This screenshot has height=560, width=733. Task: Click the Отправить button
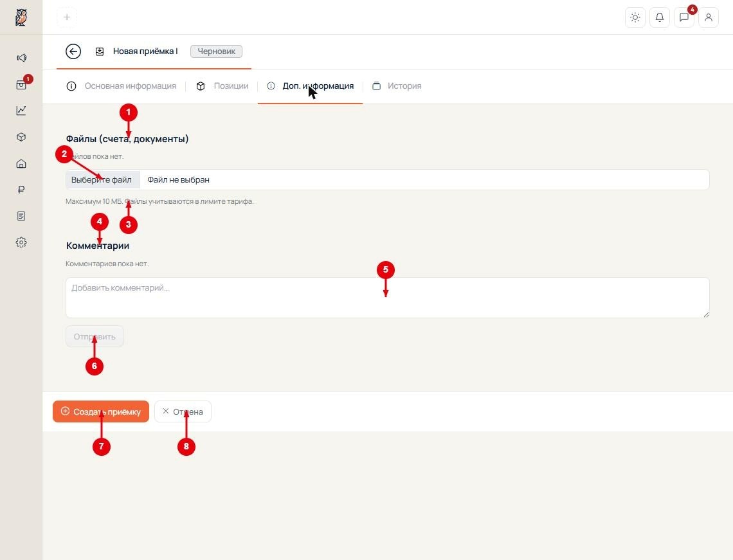point(95,336)
